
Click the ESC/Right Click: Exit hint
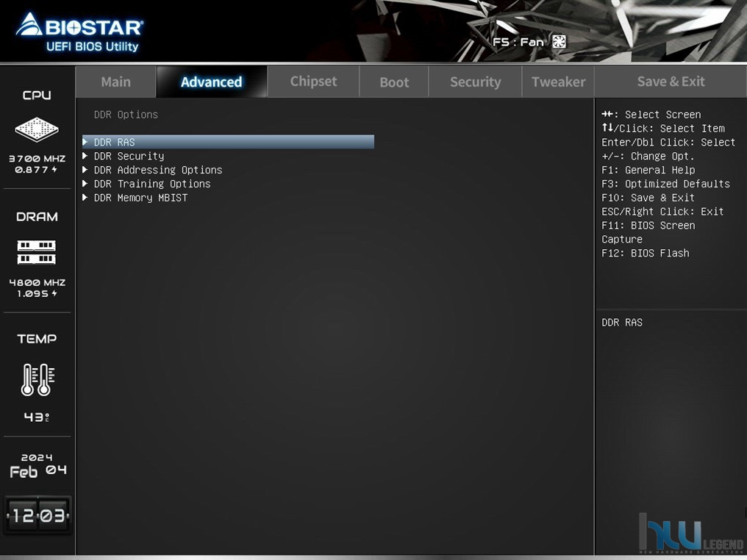[x=662, y=212]
